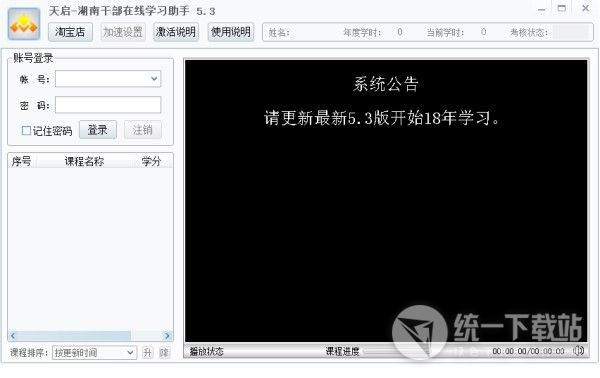Viewport: 600px width, 378px height.
Task: Click the 播放状态 status label
Action: tap(207, 351)
